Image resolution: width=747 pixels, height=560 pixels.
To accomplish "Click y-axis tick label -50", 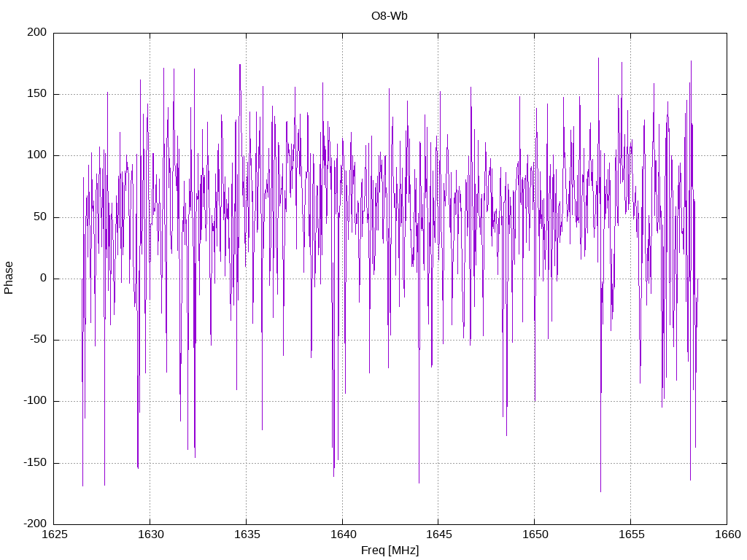I will pyautogui.click(x=39, y=340).
